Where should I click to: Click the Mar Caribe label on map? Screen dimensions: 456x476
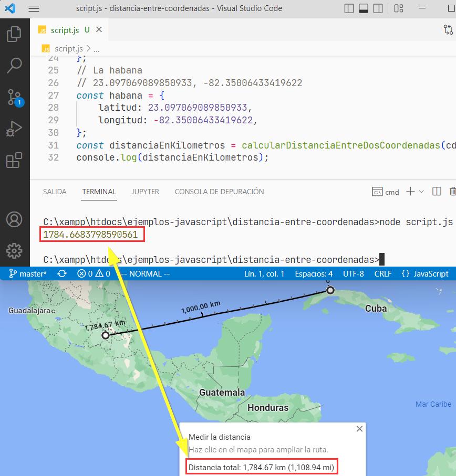433,404
